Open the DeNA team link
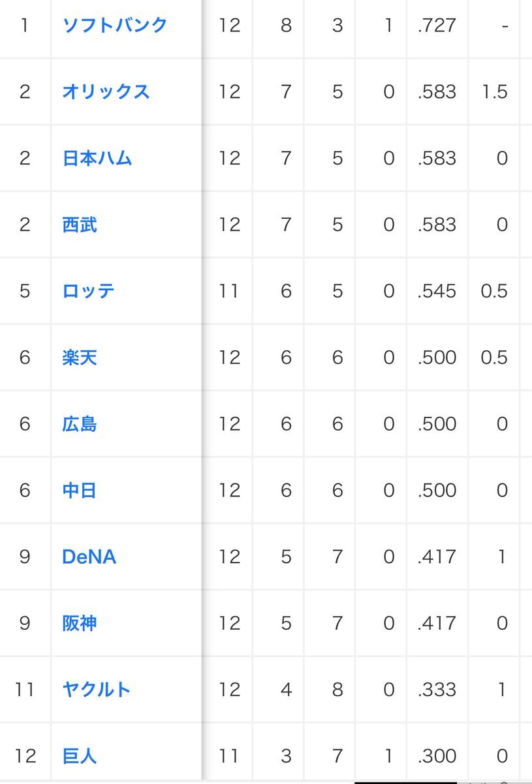532x784 pixels. (x=89, y=557)
